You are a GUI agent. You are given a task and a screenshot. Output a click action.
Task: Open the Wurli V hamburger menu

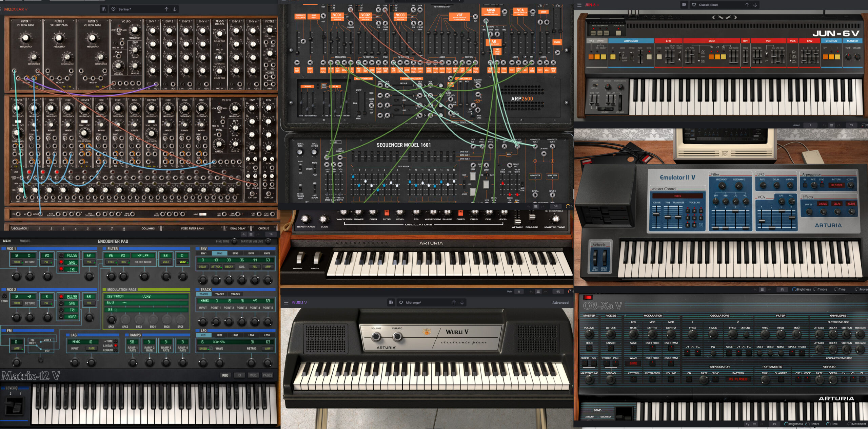pos(286,302)
